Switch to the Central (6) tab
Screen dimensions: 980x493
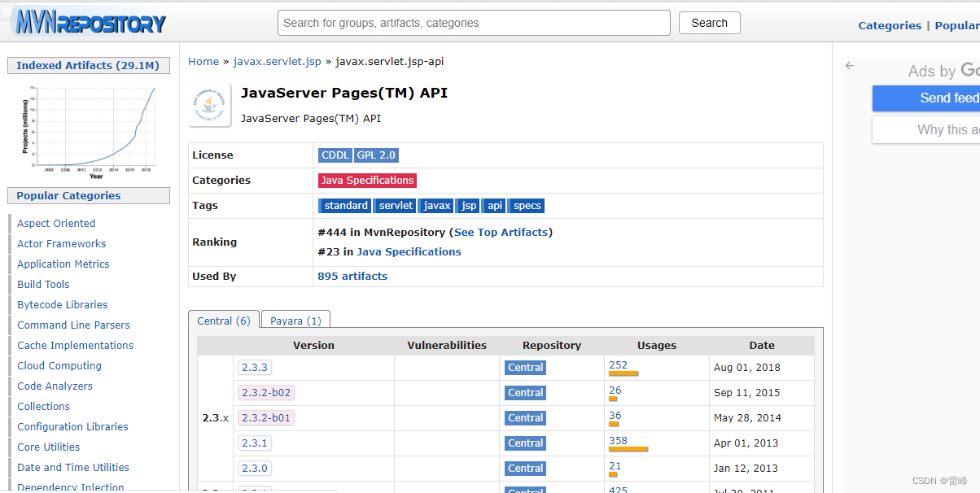(x=224, y=321)
